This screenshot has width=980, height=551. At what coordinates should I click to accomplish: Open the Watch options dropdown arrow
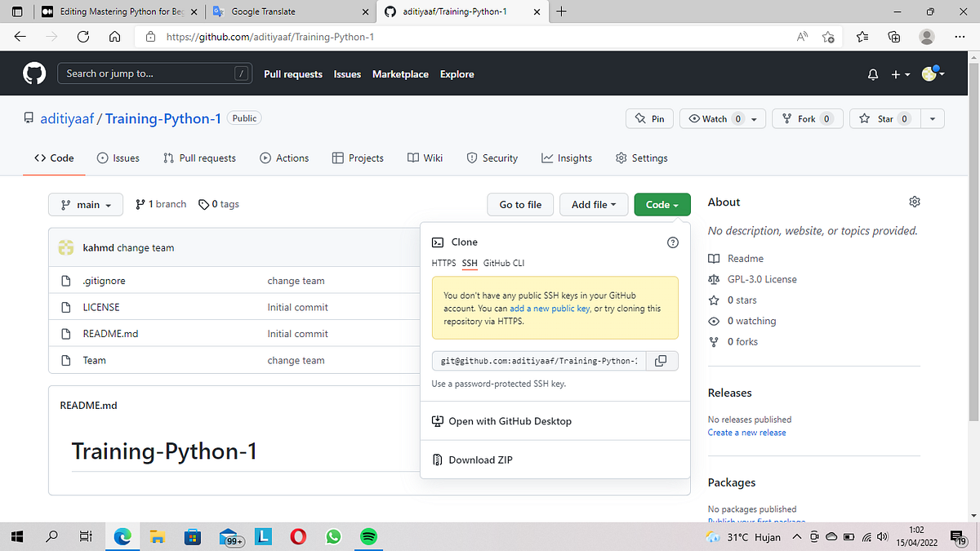pyautogui.click(x=755, y=118)
